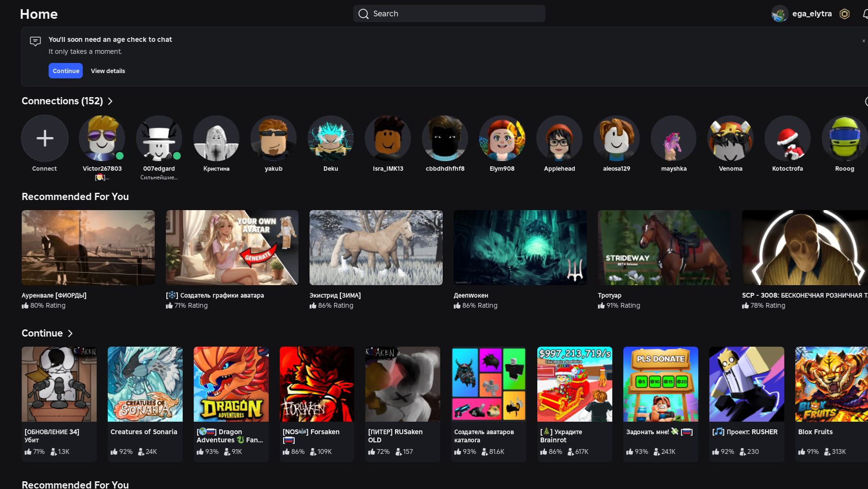Image resolution: width=868 pixels, height=489 pixels.
Task: Expand the Continue section chevron
Action: tap(70, 334)
